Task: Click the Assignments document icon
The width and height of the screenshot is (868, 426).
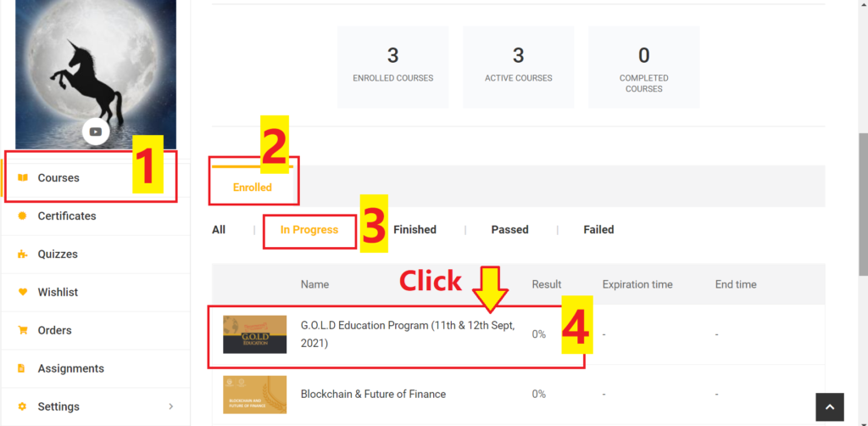Action: click(23, 368)
